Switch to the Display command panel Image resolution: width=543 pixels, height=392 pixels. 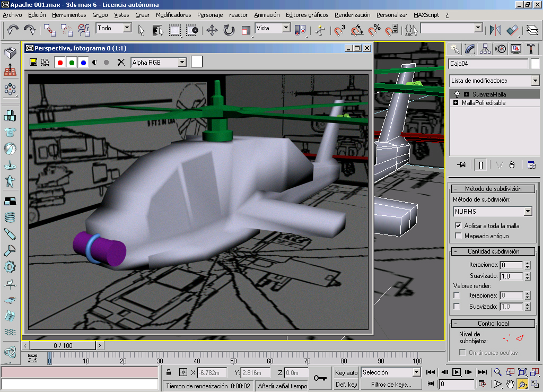(x=516, y=49)
